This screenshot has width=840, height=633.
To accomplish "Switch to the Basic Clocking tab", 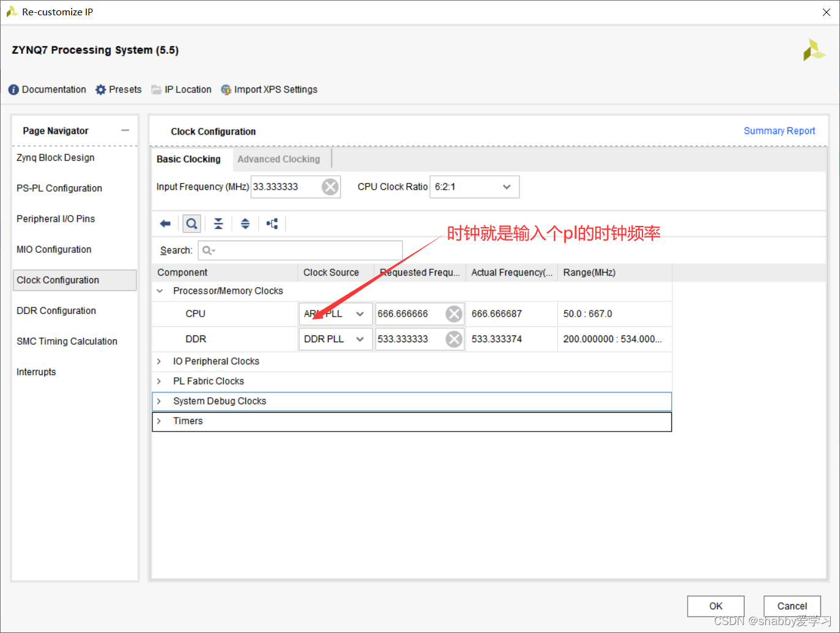I will tap(188, 159).
